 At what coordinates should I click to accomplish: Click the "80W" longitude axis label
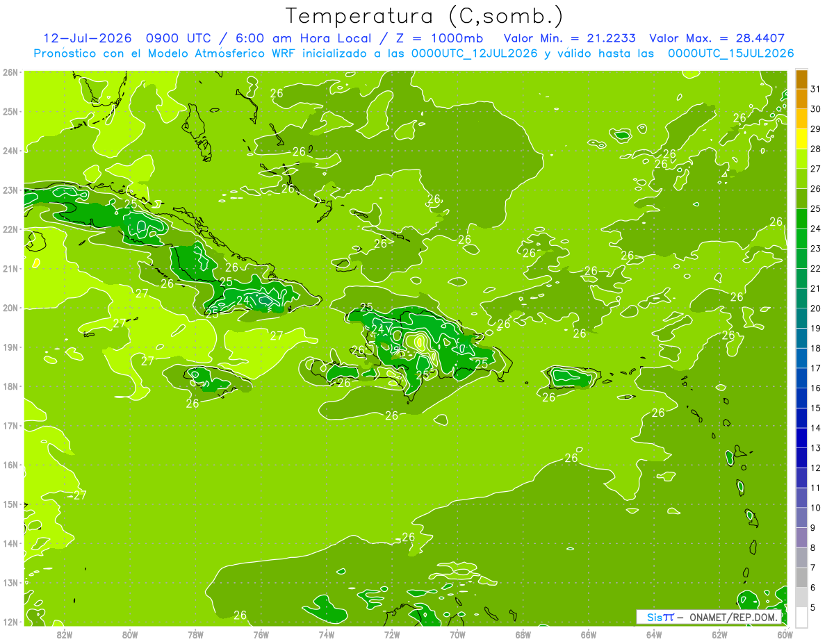point(130,634)
